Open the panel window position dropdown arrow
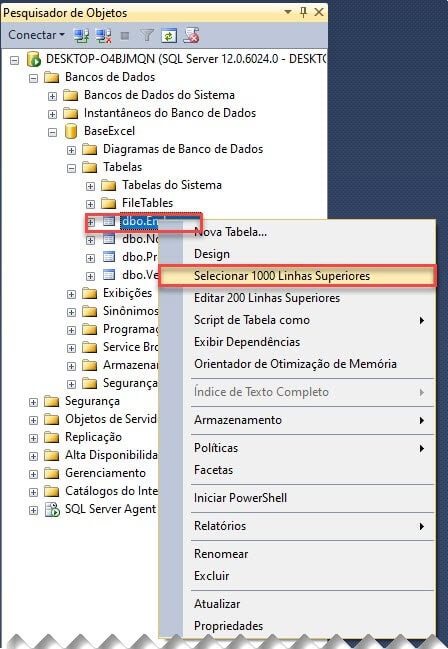This screenshot has height=649, width=448. (288, 12)
